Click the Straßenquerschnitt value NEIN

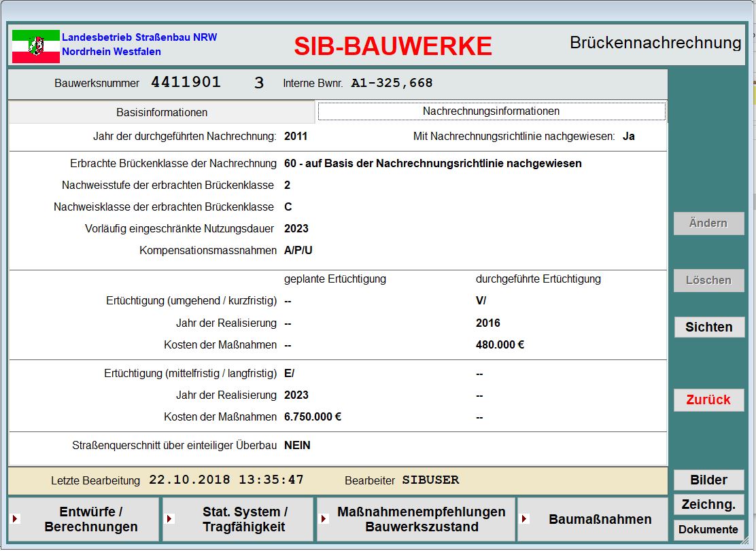click(x=297, y=446)
